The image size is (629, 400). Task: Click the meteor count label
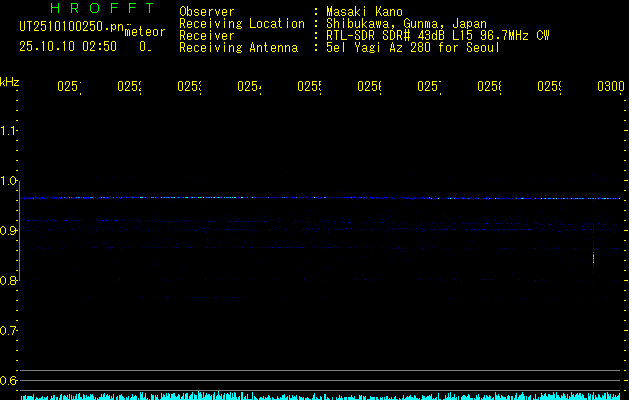[144, 32]
